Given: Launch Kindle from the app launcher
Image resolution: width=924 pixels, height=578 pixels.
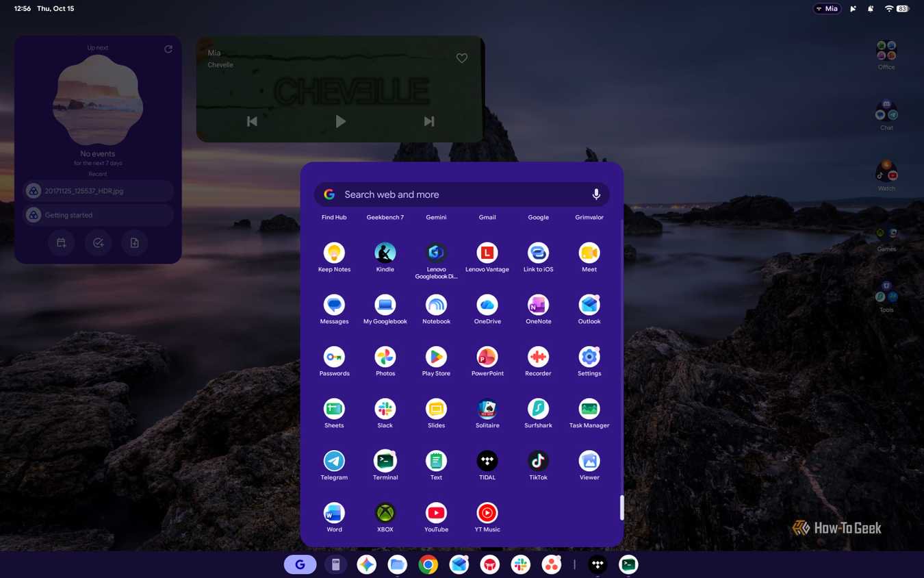Looking at the screenshot, I should pos(385,253).
